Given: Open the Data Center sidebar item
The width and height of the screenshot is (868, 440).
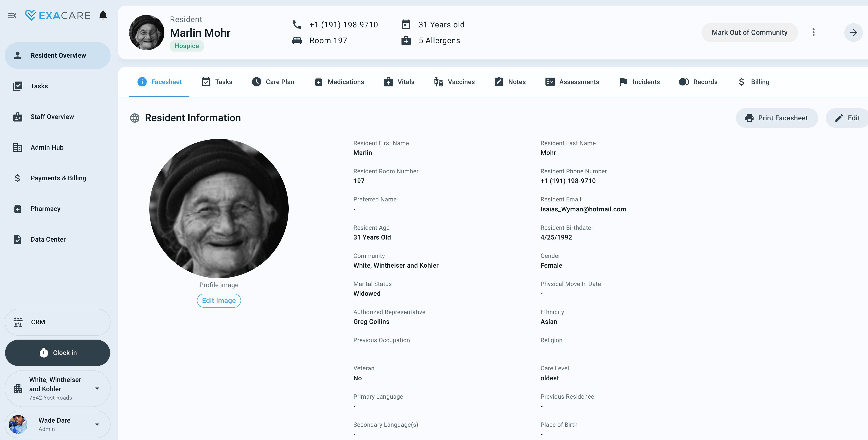Looking at the screenshot, I should 48,239.
